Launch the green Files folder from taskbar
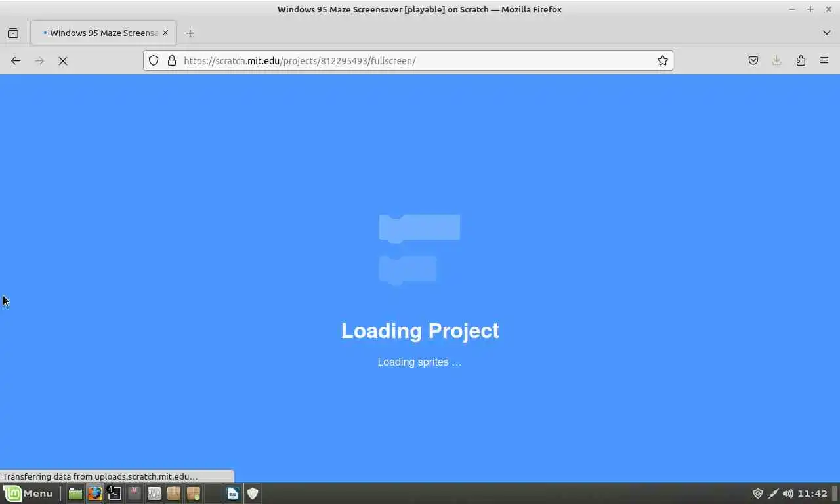This screenshot has height=504, width=840. point(75,493)
